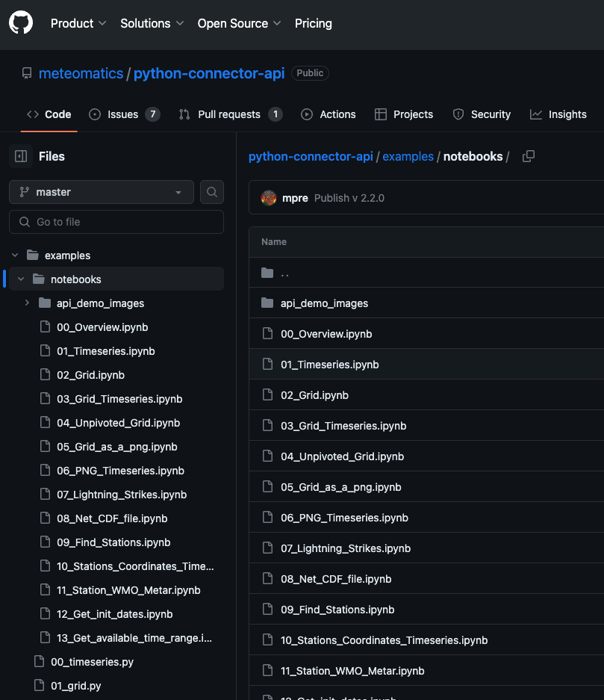Viewport: 604px width, 700px height.
Task: Collapse the notebooks folder chevron
Action: tap(21, 279)
